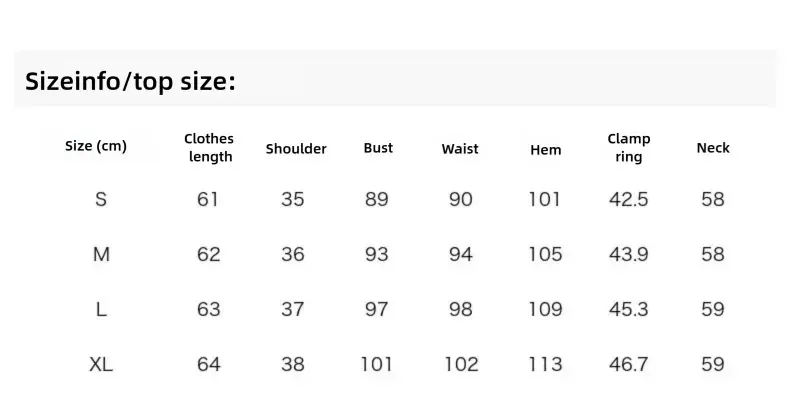Click the XL size row label
The image size is (790, 401).
101,364
